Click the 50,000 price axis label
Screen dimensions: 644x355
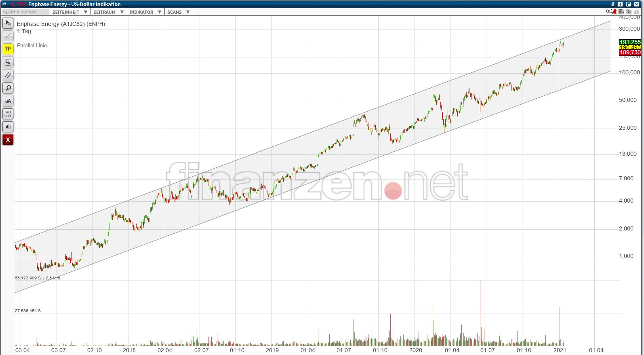(x=628, y=100)
